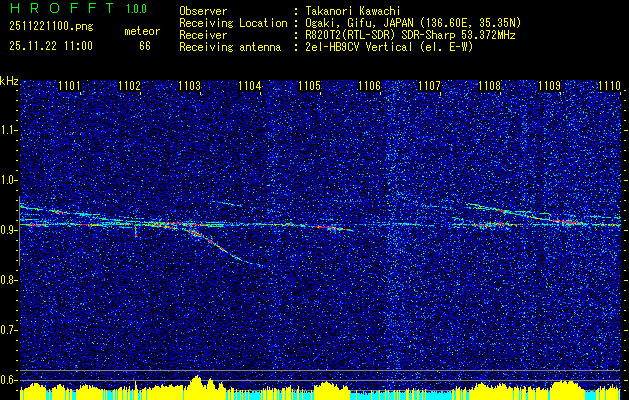Click the 1108 time marker
Image resolution: width=629 pixels, height=400 pixels.
click(489, 86)
